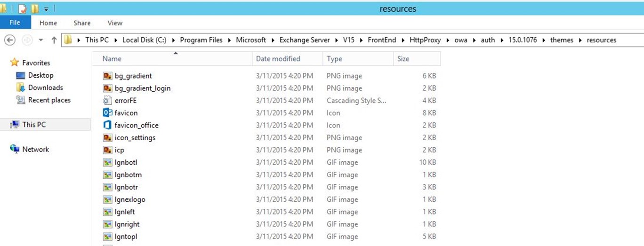Expand the chevron after themes in path

click(580, 40)
